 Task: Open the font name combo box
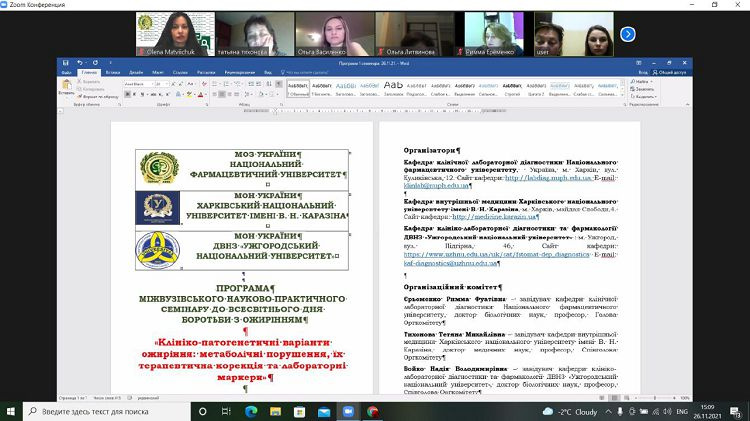coord(139,84)
